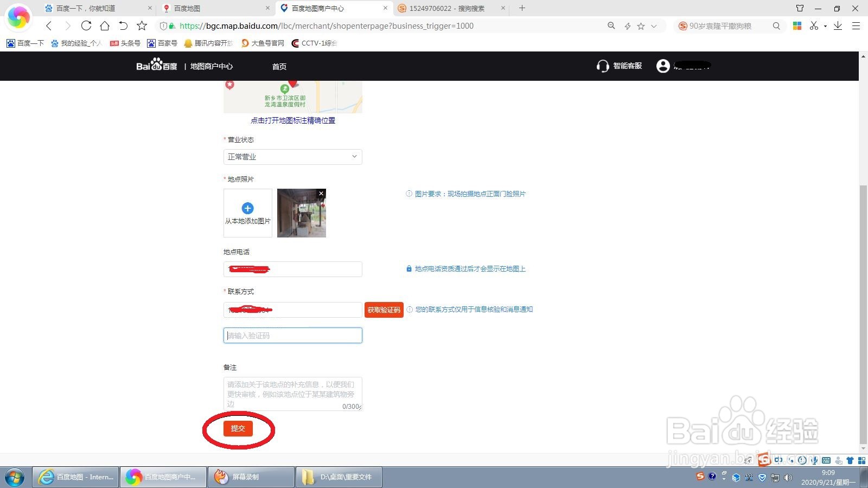Expand the address bar favorites dropdown arrow

[x=654, y=26]
